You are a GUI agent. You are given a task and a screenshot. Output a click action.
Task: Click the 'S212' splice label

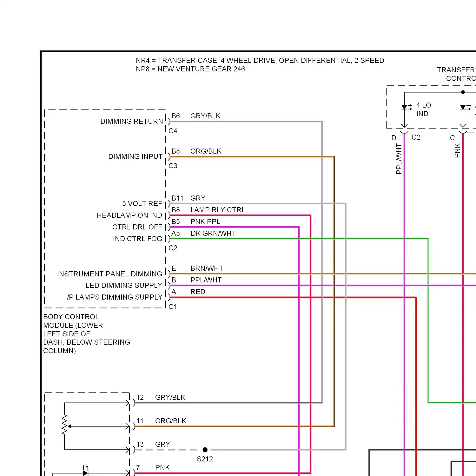coord(205,459)
